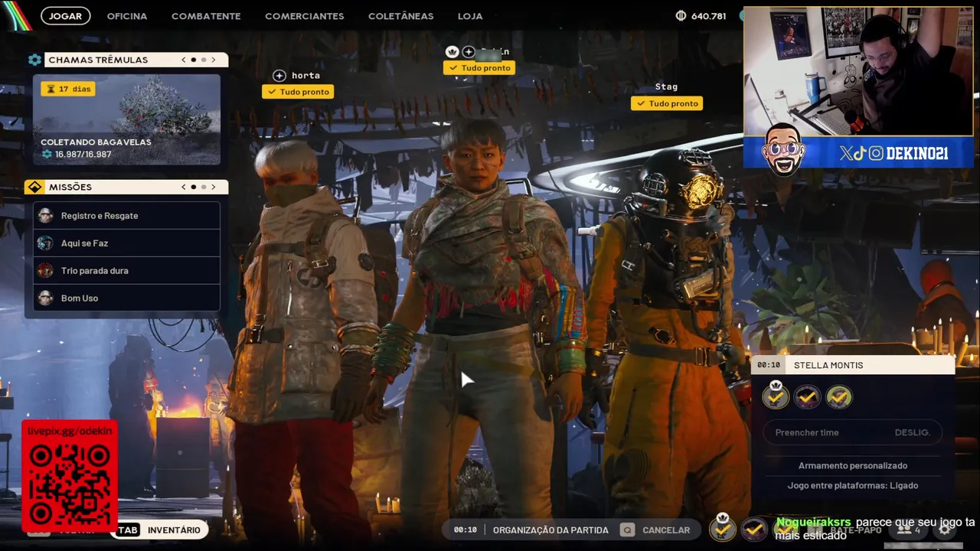Click Stag's Tudo pronto status badge
Image resolution: width=980 pixels, height=551 pixels.
coord(667,103)
